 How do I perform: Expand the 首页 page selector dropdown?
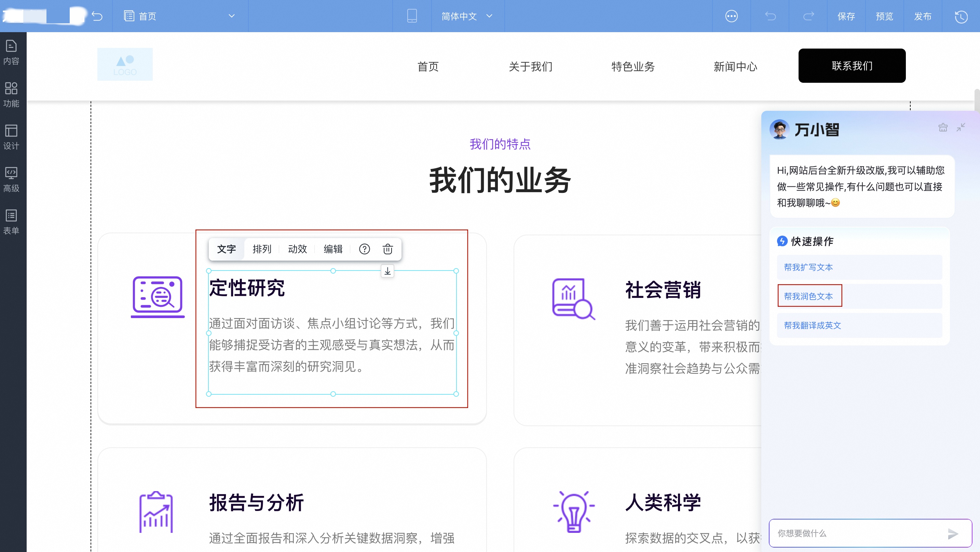tap(231, 16)
